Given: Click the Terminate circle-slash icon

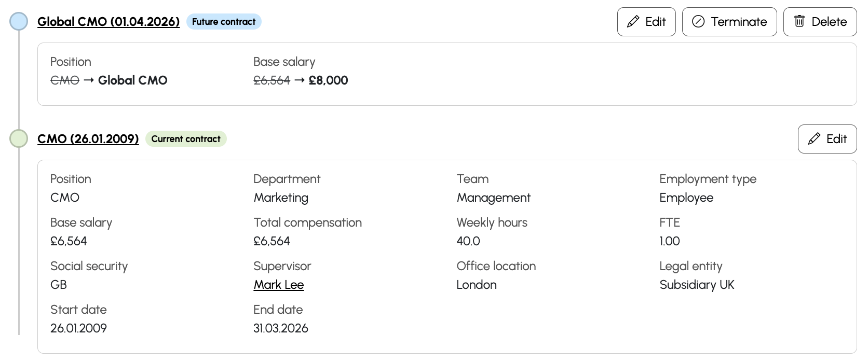Looking at the screenshot, I should (698, 22).
